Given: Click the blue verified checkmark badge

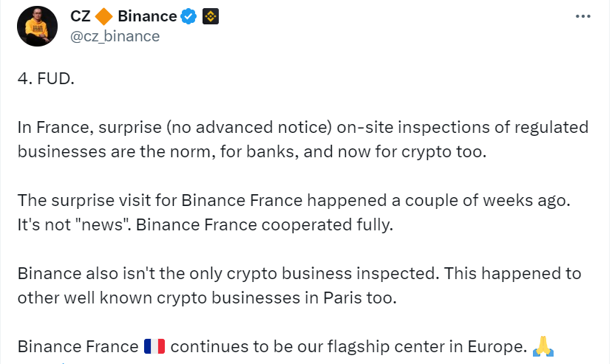Looking at the screenshot, I should 190,16.
